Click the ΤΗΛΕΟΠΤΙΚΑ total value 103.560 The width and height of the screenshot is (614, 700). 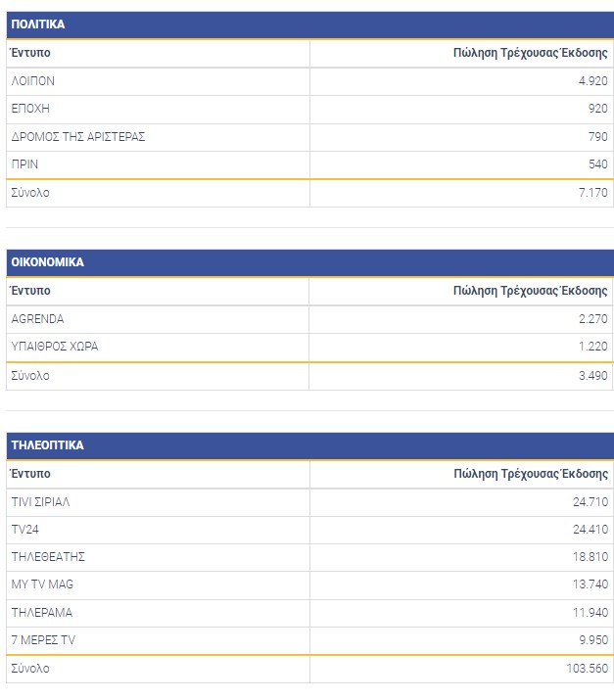coord(586,669)
